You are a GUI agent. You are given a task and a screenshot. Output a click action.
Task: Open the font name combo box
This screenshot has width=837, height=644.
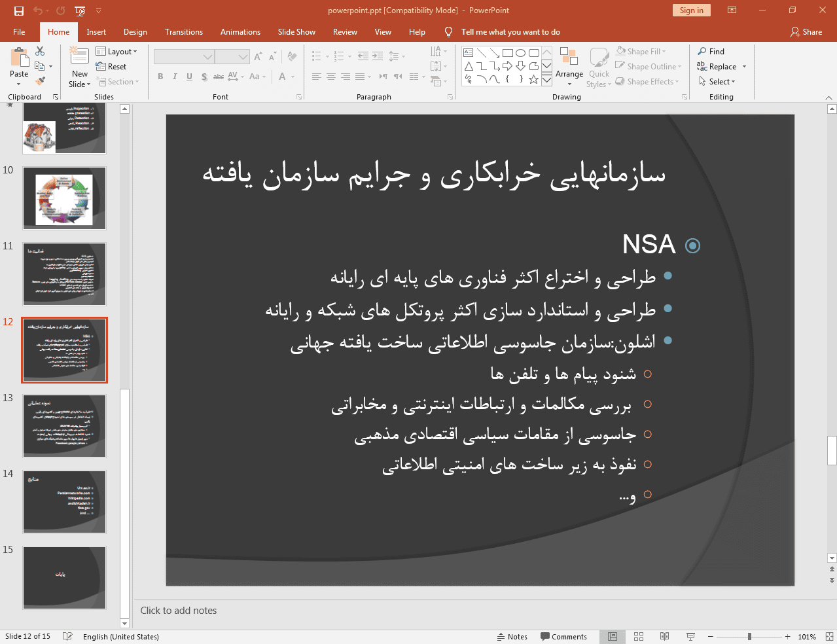click(184, 57)
